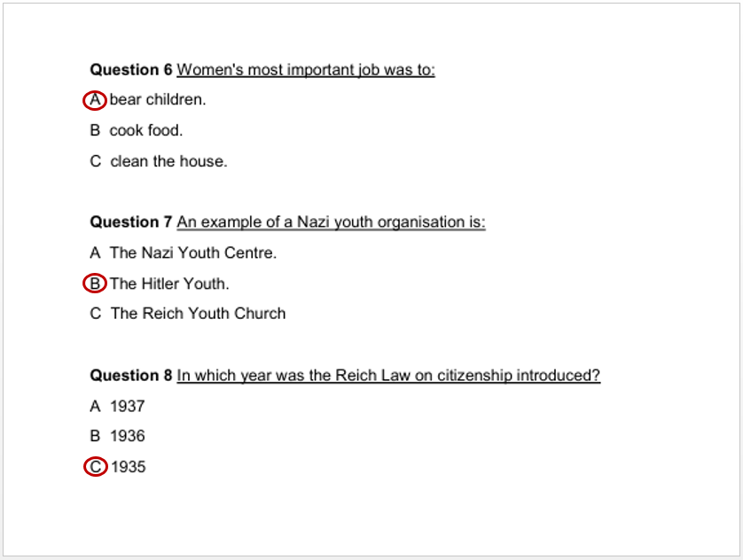Image resolution: width=743 pixels, height=560 pixels.
Task: Click underlined text 'Women's most important job was to:'
Action: coord(306,70)
